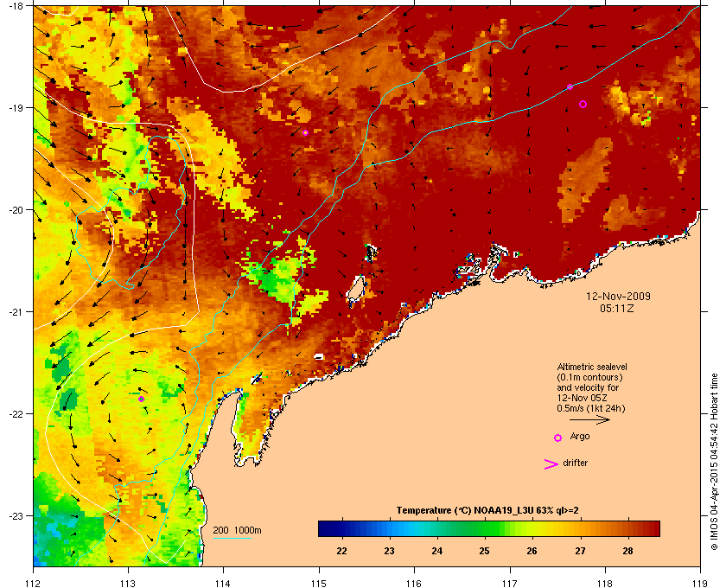
Task: Click the colorbar tick label '25'
Action: coord(484,551)
